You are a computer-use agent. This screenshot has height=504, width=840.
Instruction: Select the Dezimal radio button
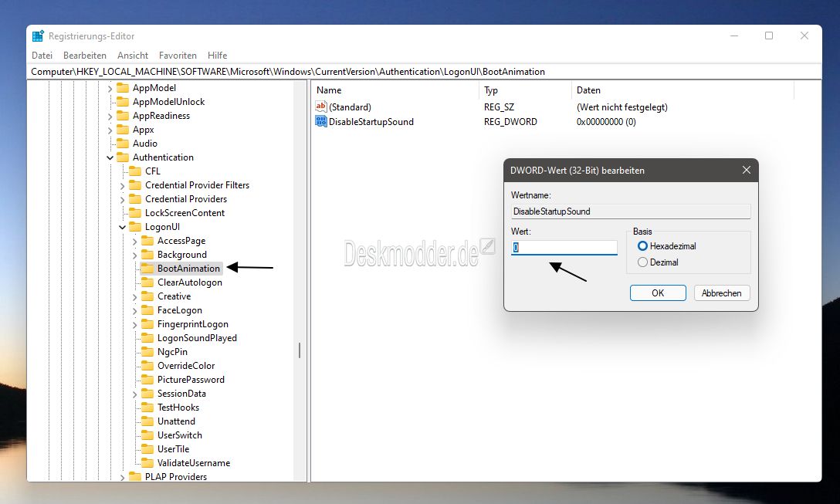click(642, 262)
